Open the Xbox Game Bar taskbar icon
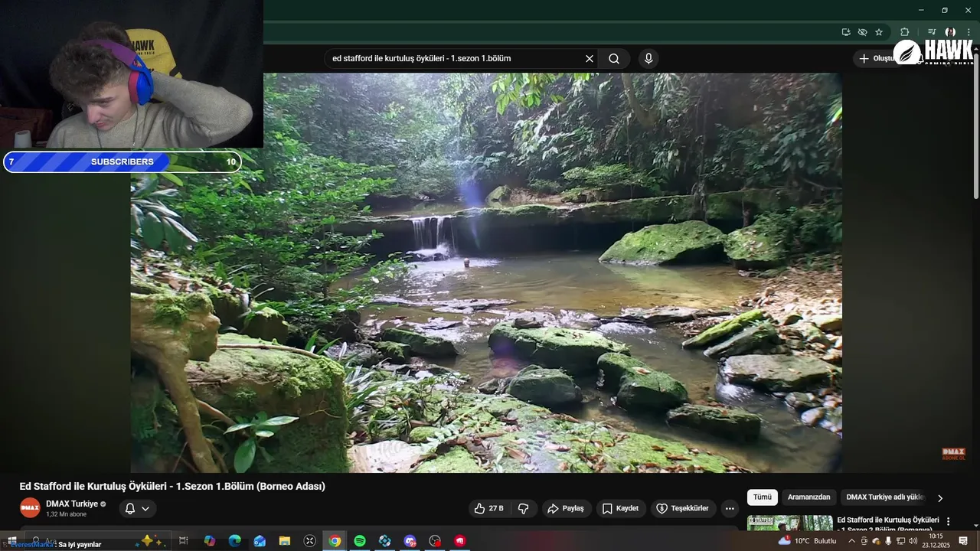980x551 pixels. point(309,541)
